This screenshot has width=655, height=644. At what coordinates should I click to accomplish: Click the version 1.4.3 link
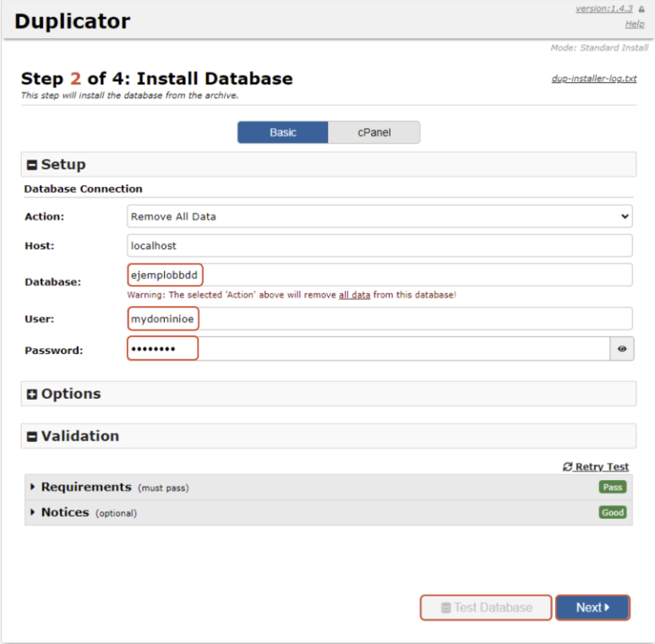(x=604, y=8)
